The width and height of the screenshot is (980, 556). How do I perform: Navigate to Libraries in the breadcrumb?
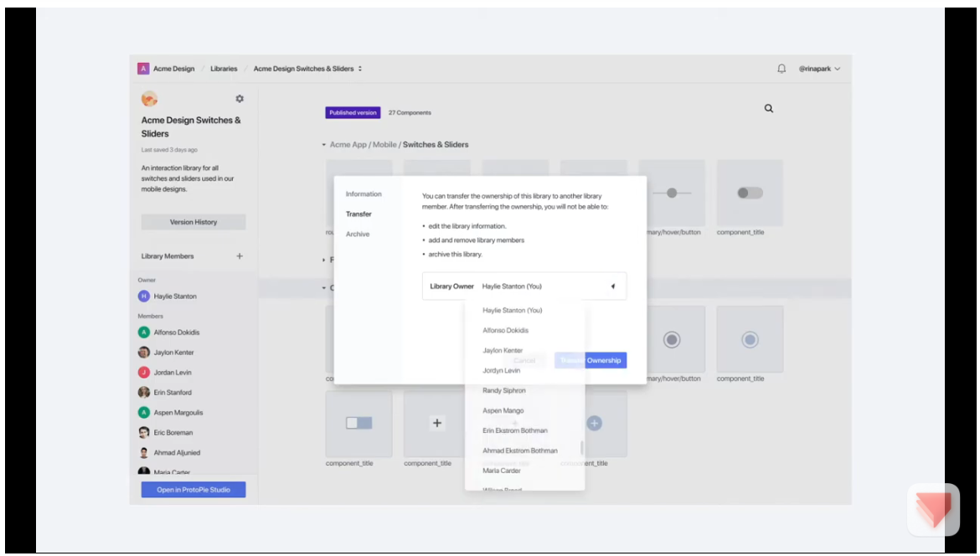coord(224,69)
